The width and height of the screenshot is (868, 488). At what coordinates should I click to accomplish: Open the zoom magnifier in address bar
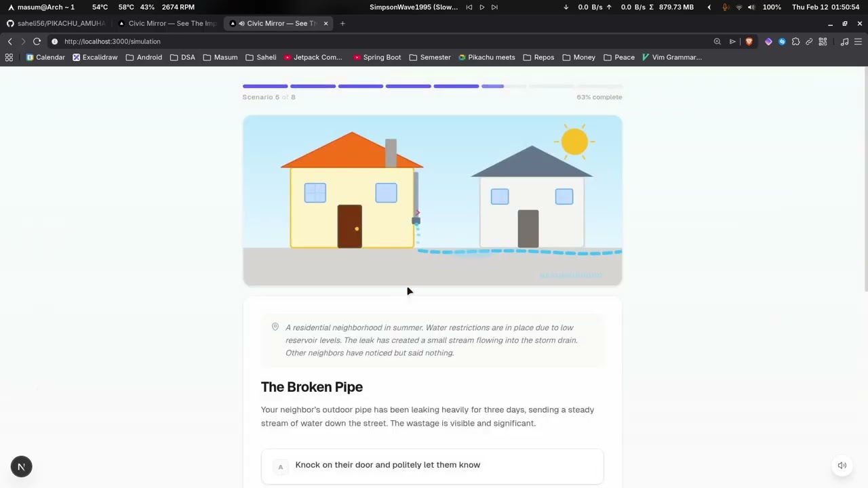tap(717, 41)
